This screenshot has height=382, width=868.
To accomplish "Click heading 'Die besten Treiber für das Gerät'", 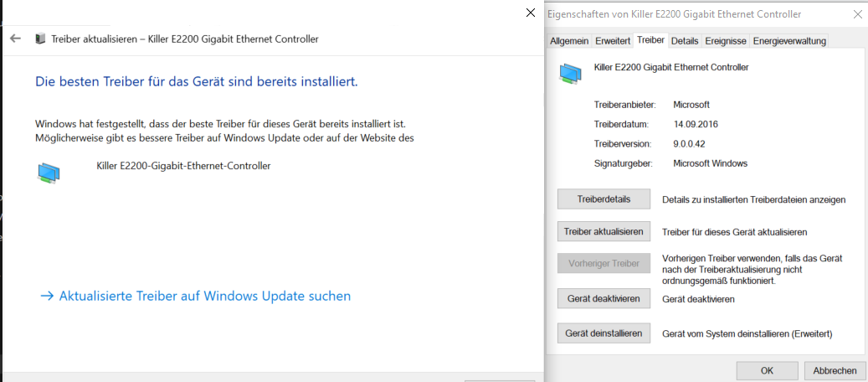I will 197,82.
